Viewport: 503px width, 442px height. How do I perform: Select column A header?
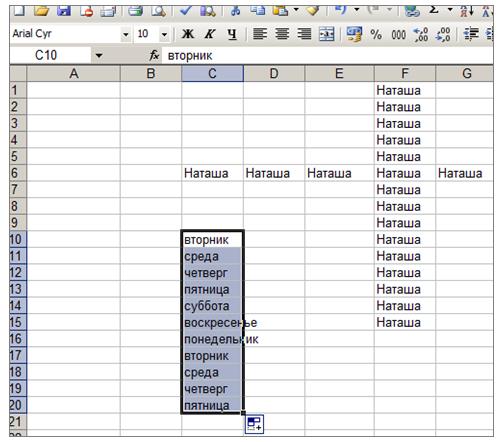(x=73, y=74)
